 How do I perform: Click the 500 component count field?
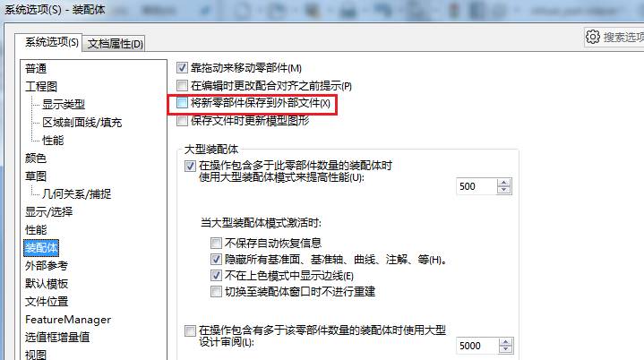tap(477, 186)
